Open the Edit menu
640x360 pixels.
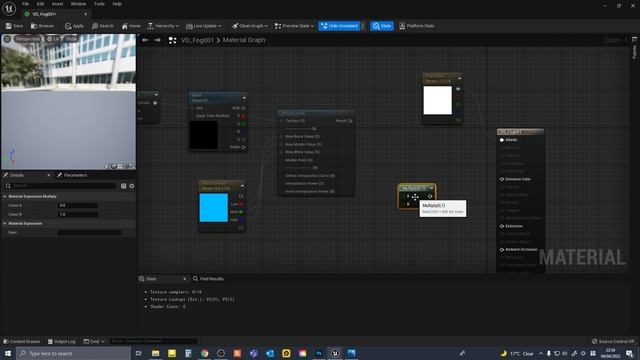click(x=40, y=4)
